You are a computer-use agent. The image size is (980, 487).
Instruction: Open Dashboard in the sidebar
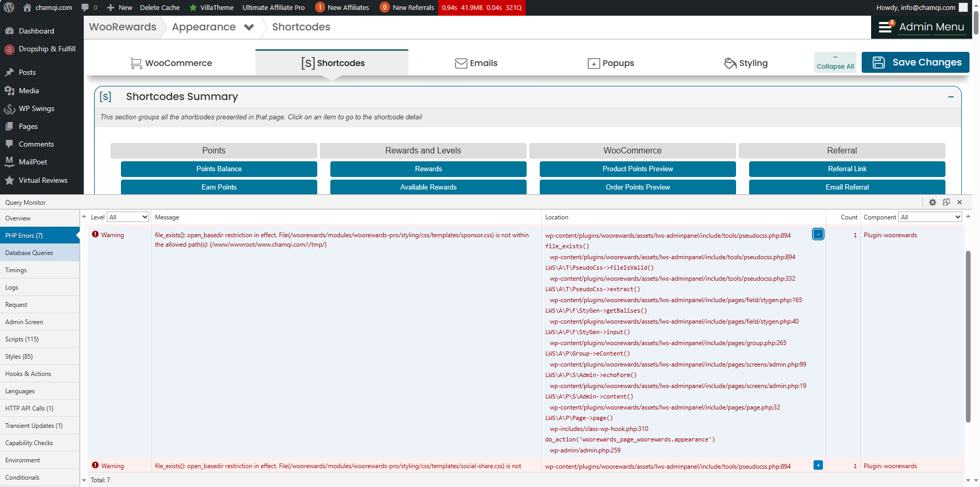pyautogui.click(x=42, y=31)
